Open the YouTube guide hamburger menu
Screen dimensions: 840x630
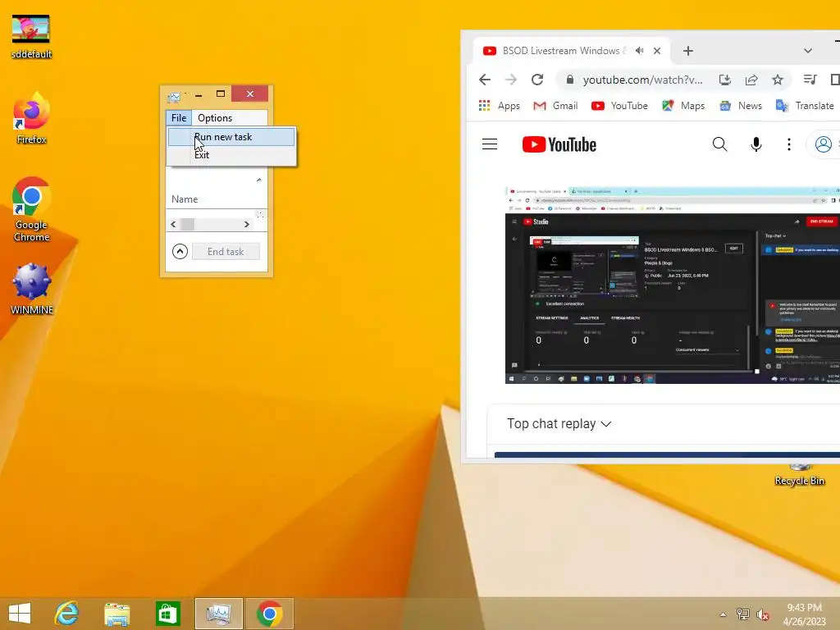point(490,144)
